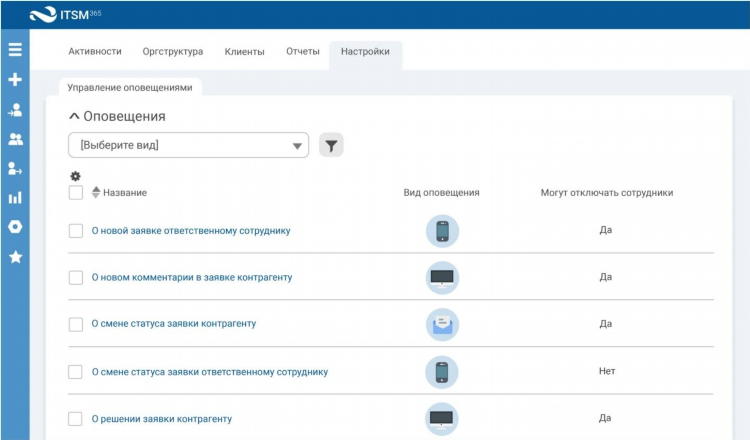750x440 pixels.
Task: Switch to the Клиенты tab
Action: coord(244,52)
